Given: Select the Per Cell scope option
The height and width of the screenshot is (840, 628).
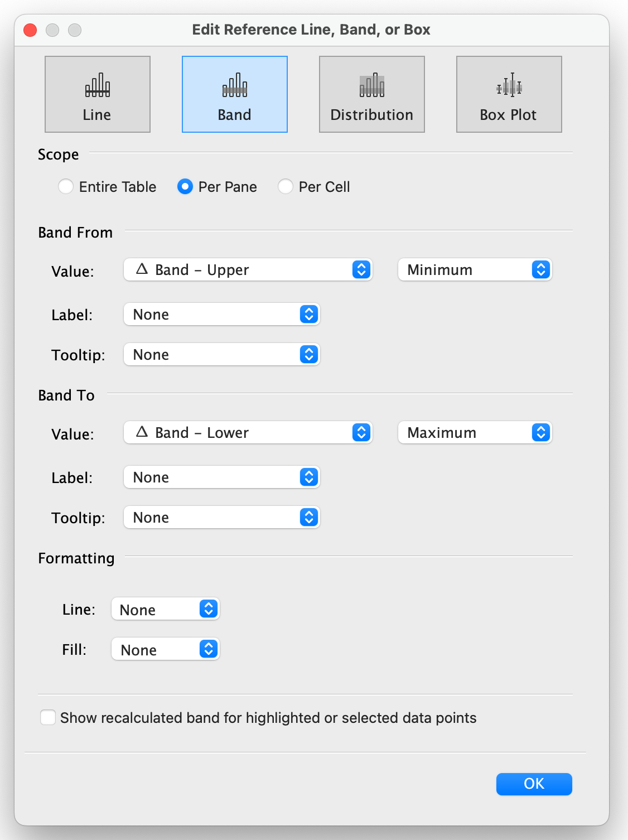Looking at the screenshot, I should pos(286,186).
